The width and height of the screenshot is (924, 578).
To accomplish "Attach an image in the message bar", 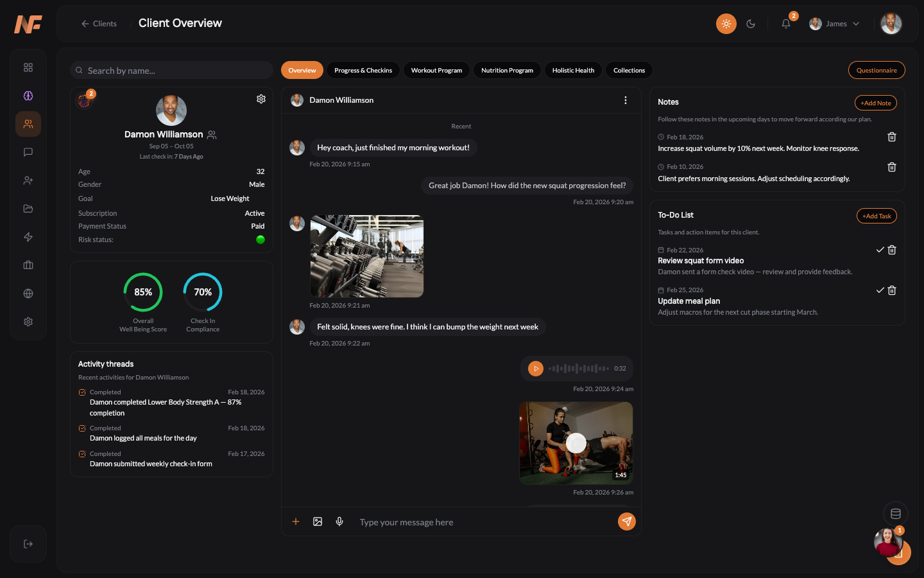I will pos(318,521).
